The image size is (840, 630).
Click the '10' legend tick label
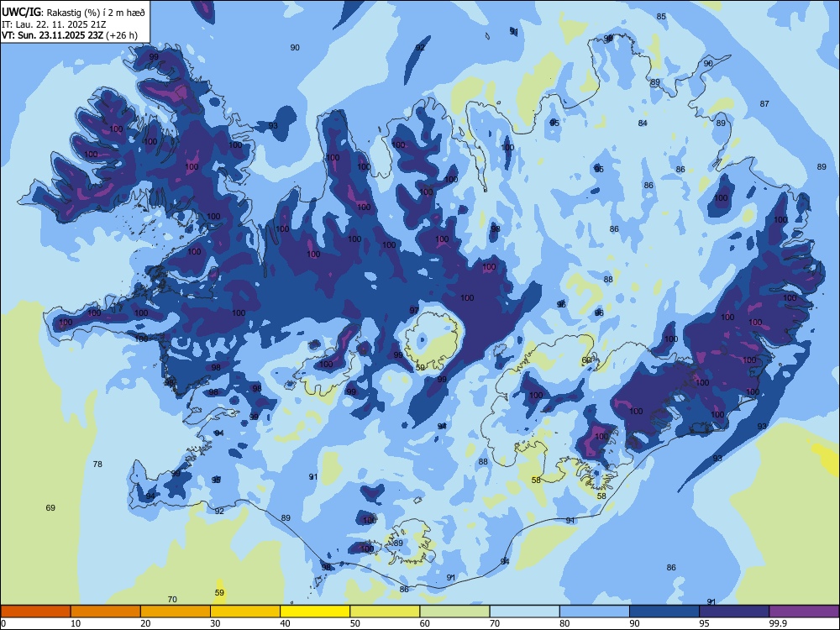coord(76,623)
